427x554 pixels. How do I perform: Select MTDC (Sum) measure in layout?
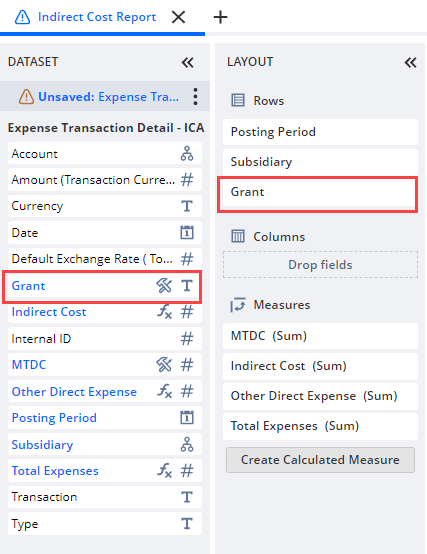point(320,336)
